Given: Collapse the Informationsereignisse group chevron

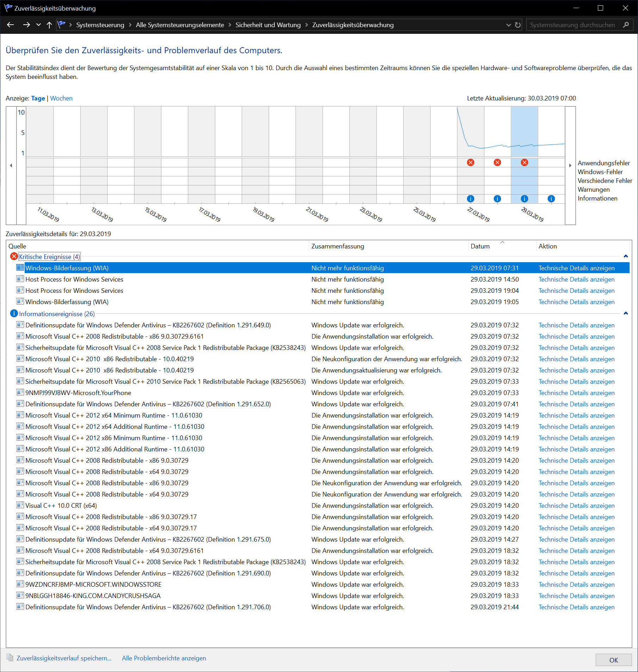Looking at the screenshot, I should pos(626,313).
